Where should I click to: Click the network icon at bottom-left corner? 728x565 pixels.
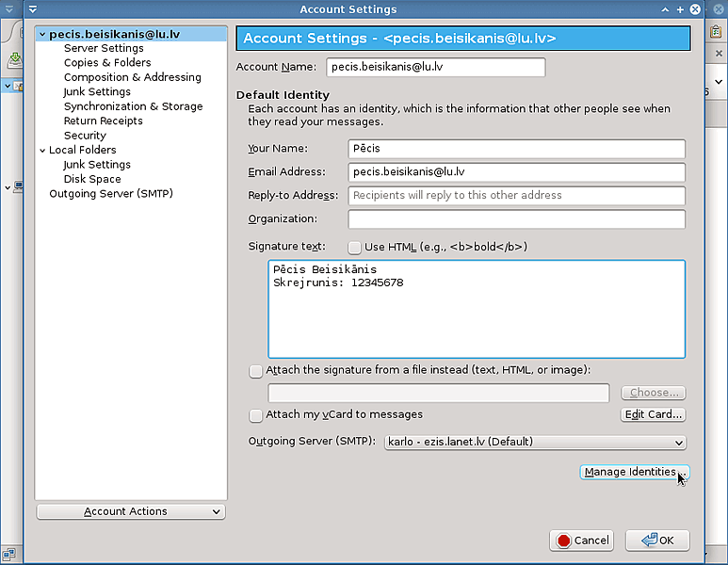tap(8, 554)
